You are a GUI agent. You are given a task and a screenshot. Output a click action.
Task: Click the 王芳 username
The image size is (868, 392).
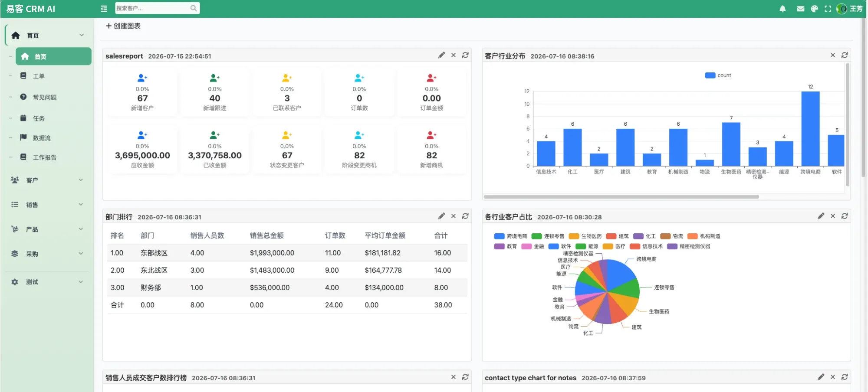tap(856, 9)
